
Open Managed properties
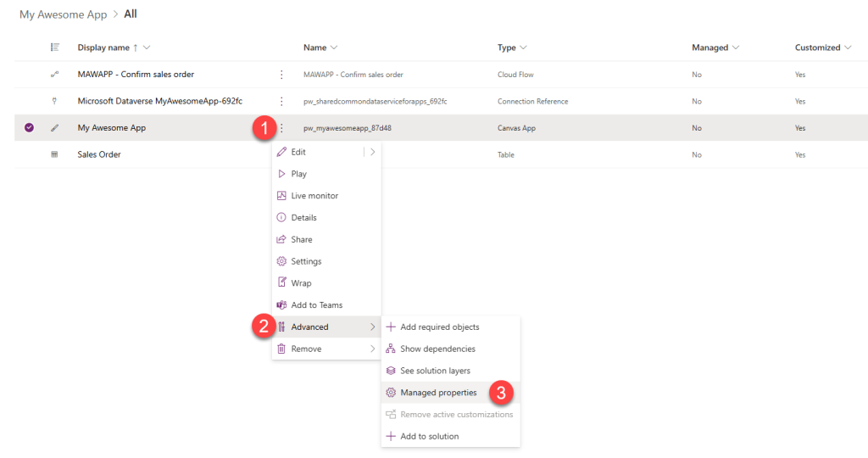point(451,393)
